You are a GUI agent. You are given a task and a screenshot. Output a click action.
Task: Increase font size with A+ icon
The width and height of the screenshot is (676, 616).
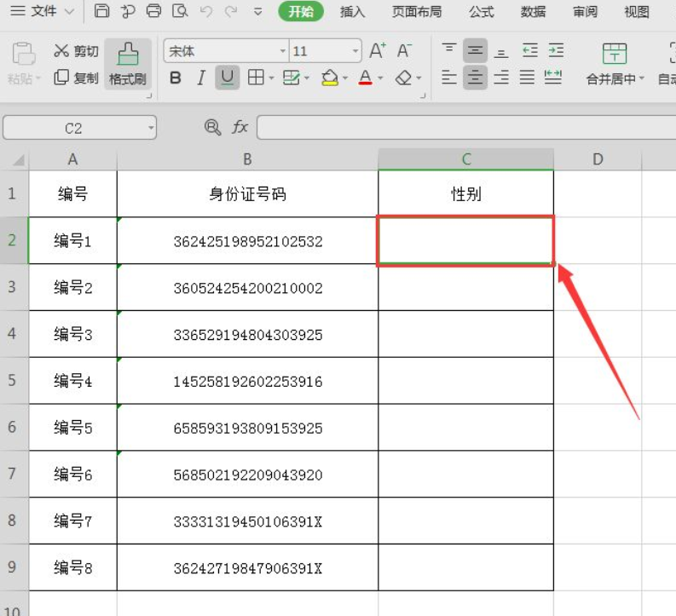378,51
